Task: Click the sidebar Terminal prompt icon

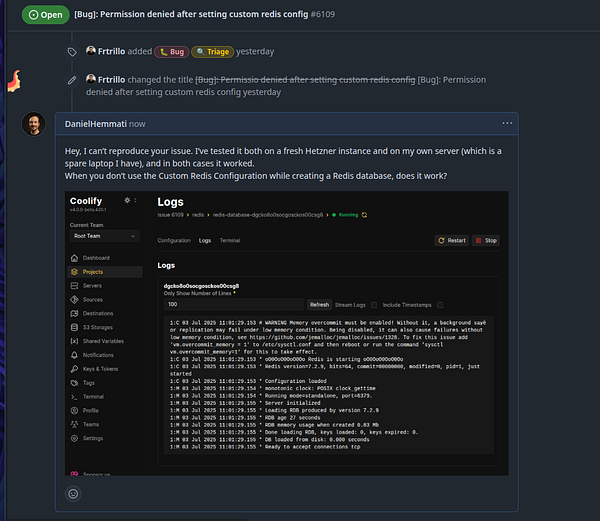Action: 75,397
